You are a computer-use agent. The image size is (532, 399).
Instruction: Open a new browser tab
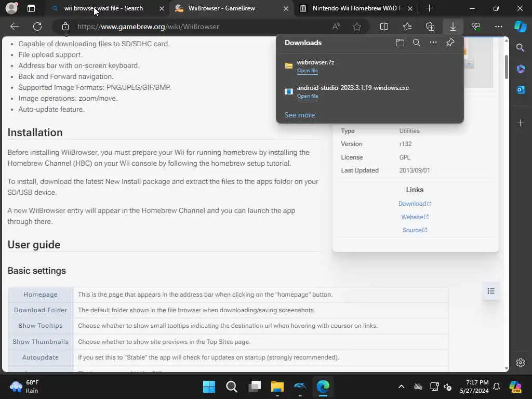click(x=429, y=8)
